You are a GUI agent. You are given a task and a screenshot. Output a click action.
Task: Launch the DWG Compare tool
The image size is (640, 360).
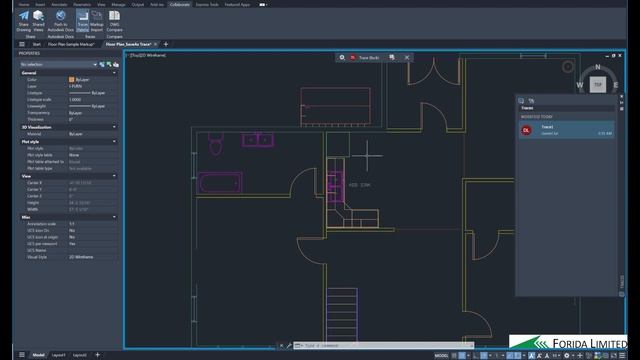[114, 21]
